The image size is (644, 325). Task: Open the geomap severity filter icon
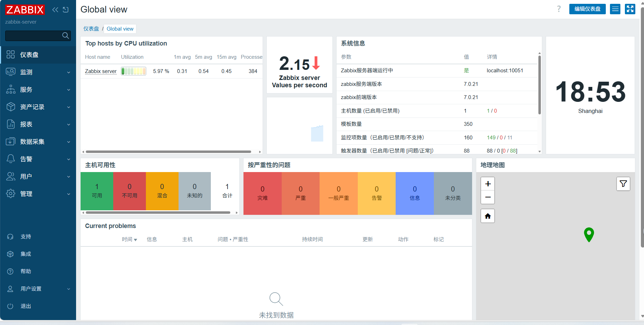(x=623, y=184)
